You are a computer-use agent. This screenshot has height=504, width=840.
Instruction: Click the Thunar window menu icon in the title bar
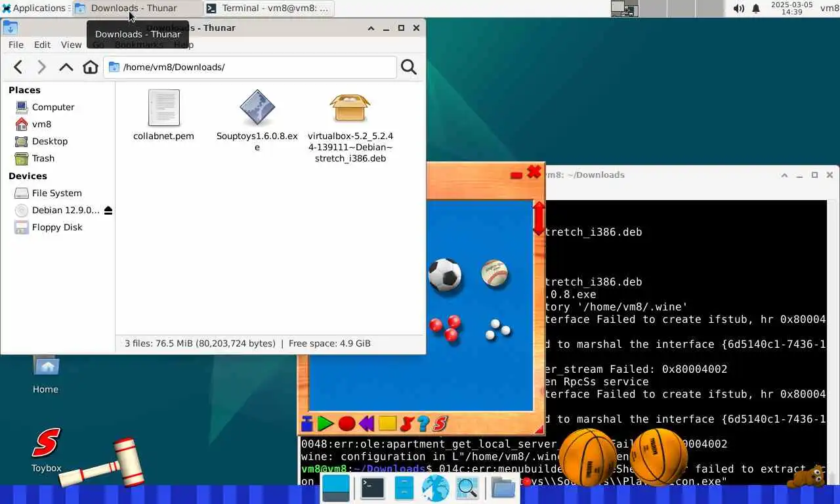point(10,28)
